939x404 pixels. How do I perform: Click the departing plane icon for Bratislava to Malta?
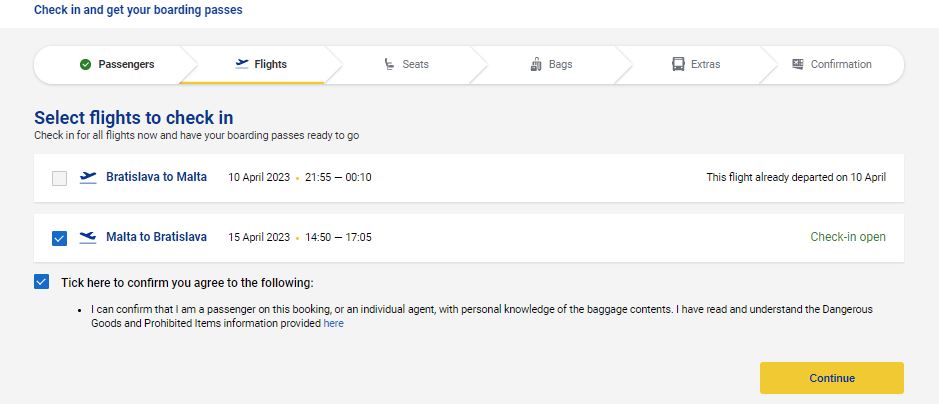click(88, 178)
